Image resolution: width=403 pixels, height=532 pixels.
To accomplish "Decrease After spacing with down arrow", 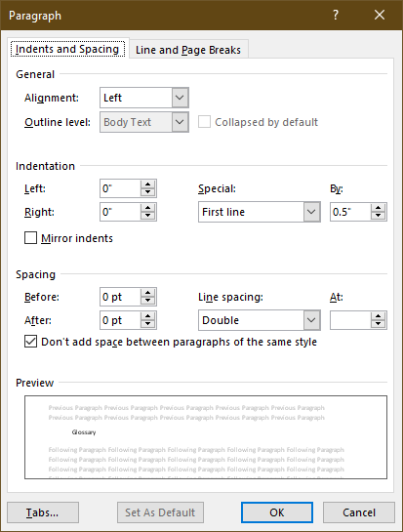I will [148, 324].
